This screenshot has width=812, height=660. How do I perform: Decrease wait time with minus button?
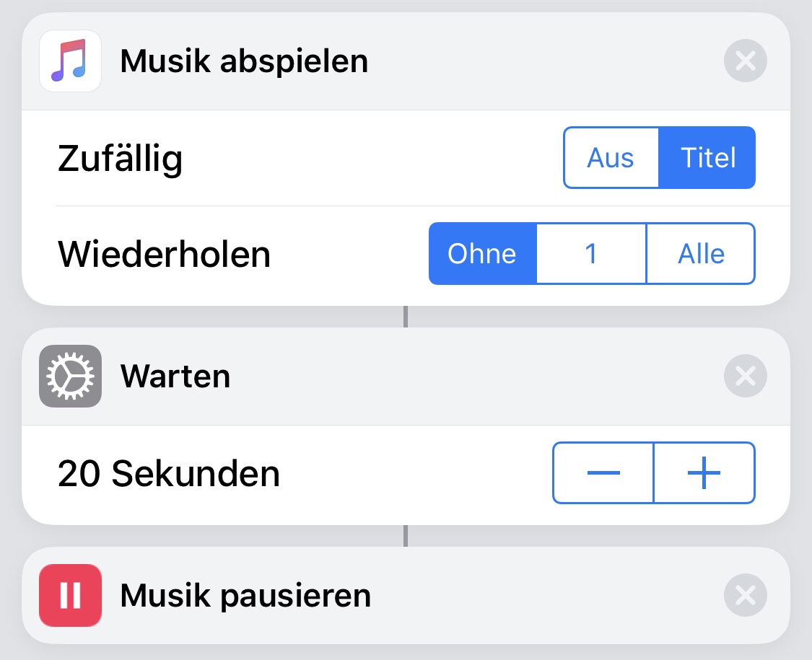[603, 473]
